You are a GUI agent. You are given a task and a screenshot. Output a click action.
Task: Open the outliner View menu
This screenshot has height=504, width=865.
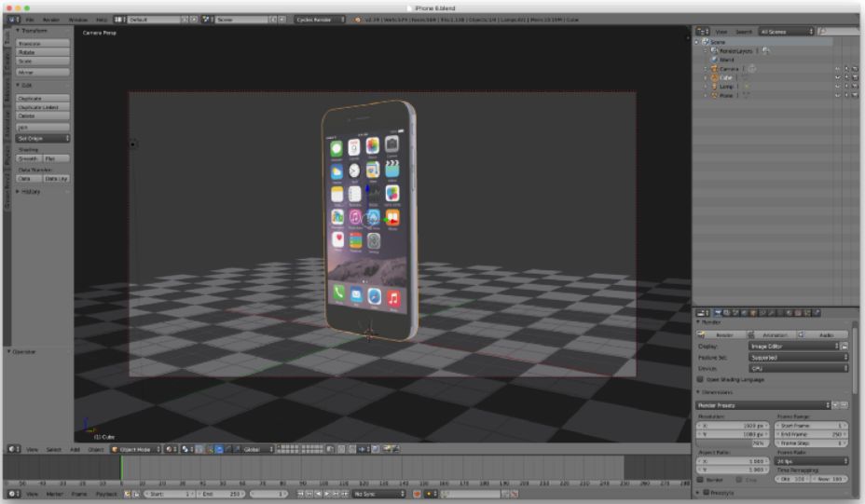pos(721,32)
